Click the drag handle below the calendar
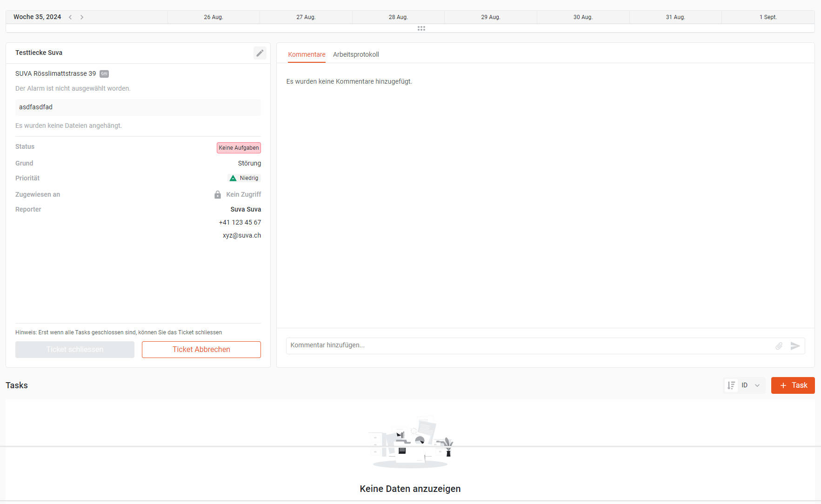This screenshot has width=821, height=504. point(421,28)
